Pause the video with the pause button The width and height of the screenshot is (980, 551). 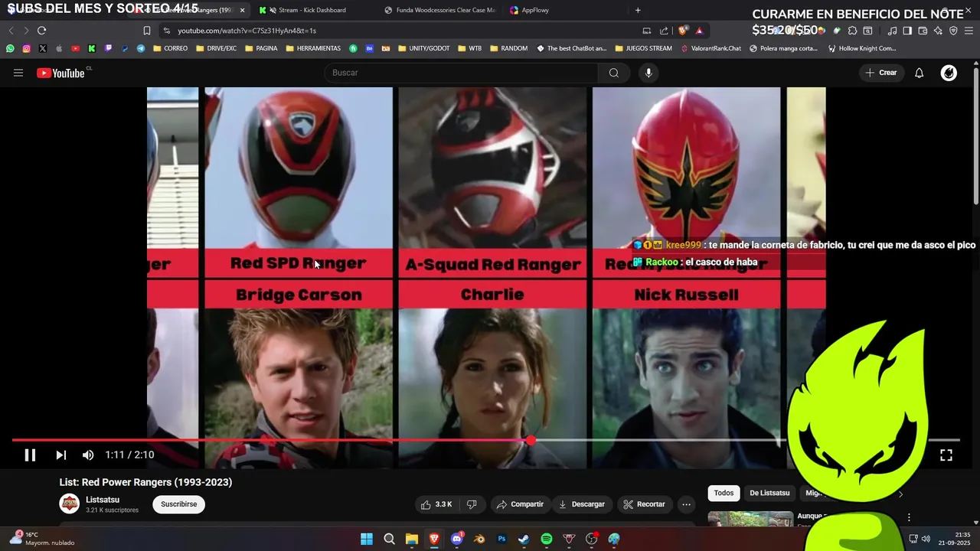click(x=30, y=455)
